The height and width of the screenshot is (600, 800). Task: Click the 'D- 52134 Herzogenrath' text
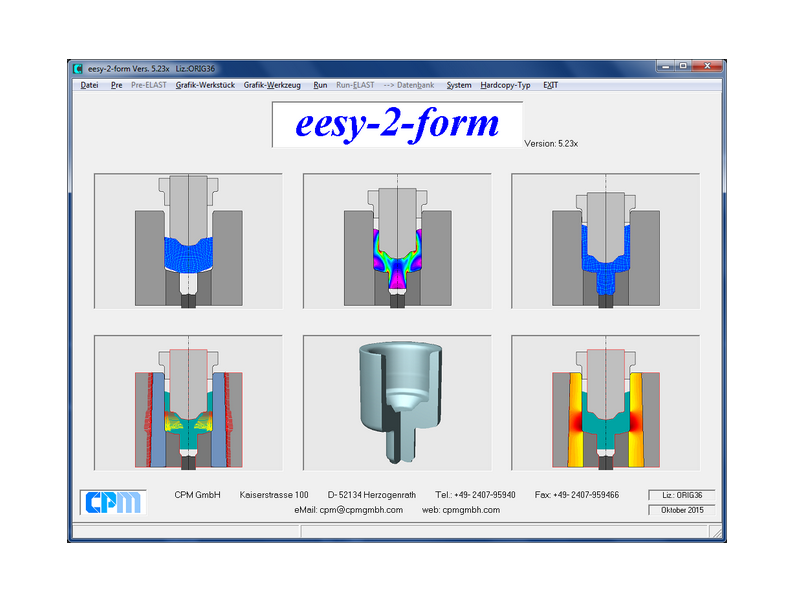pos(371,495)
